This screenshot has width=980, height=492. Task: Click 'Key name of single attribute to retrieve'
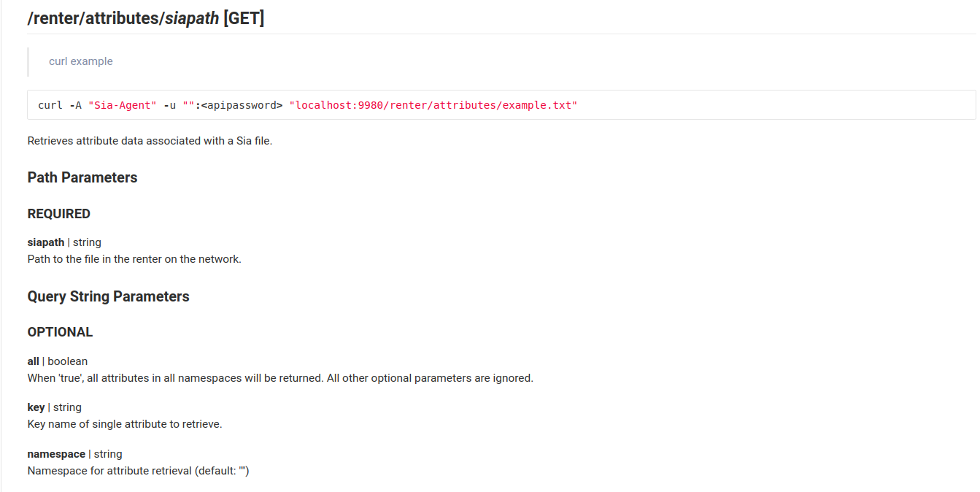tap(125, 424)
